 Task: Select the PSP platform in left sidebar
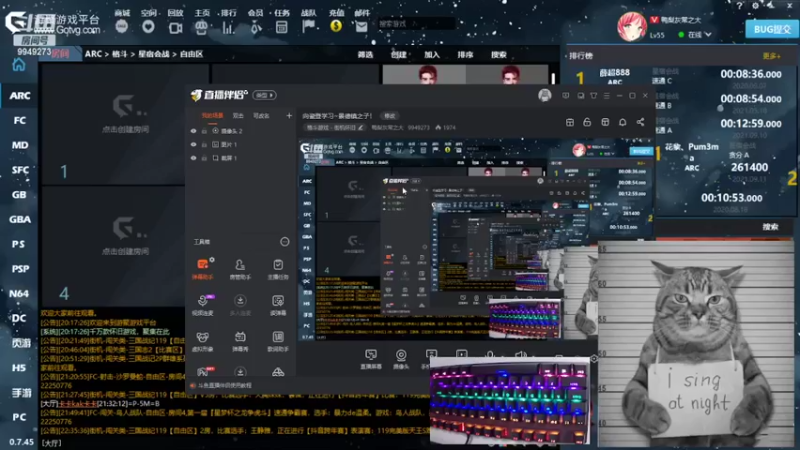point(19,268)
